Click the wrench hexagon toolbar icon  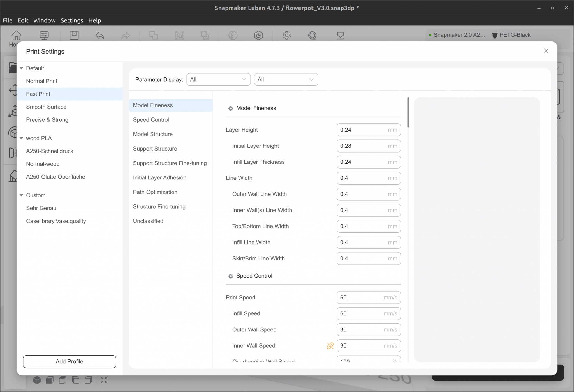258,36
